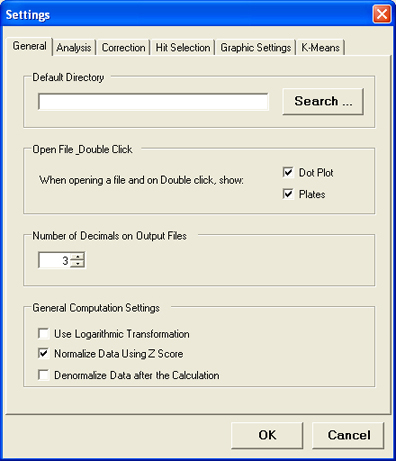Confirm settings with the OK button
This screenshot has width=396, height=461.
click(x=267, y=435)
